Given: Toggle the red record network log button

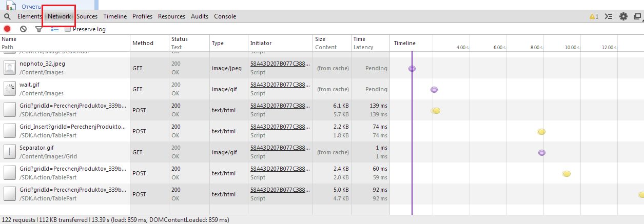Looking at the screenshot, I should [x=7, y=29].
